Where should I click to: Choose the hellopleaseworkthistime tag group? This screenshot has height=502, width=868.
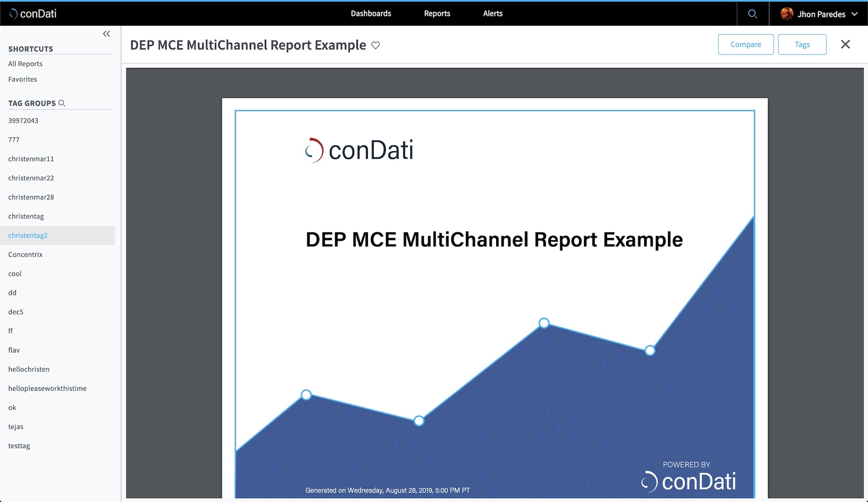(x=47, y=388)
